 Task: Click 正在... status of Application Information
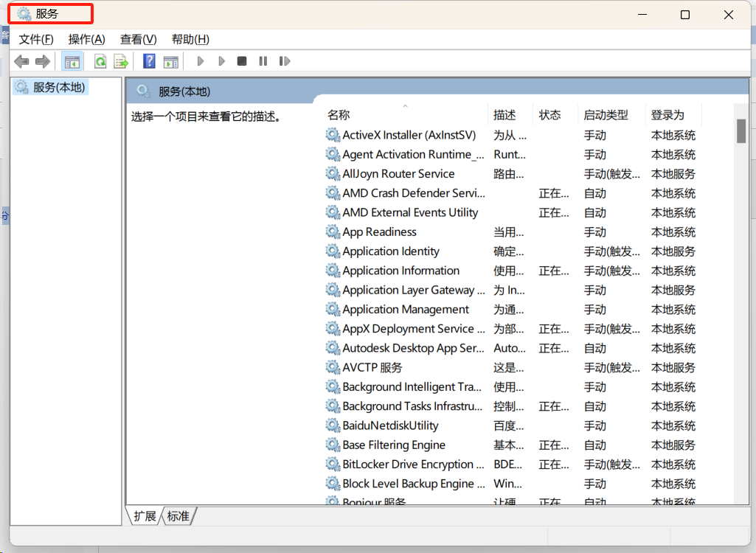click(x=553, y=271)
